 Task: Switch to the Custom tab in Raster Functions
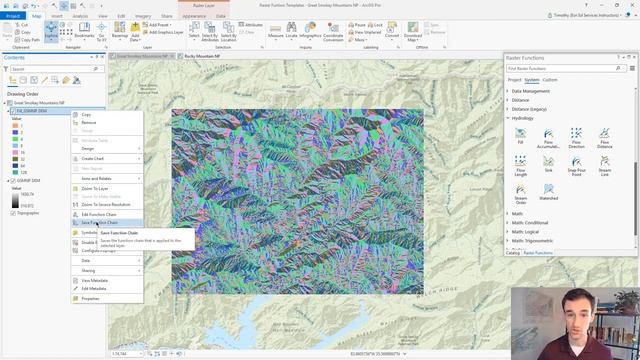pyautogui.click(x=550, y=80)
